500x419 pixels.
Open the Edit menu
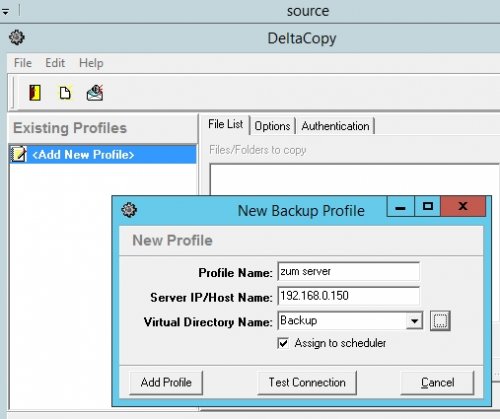[x=55, y=63]
